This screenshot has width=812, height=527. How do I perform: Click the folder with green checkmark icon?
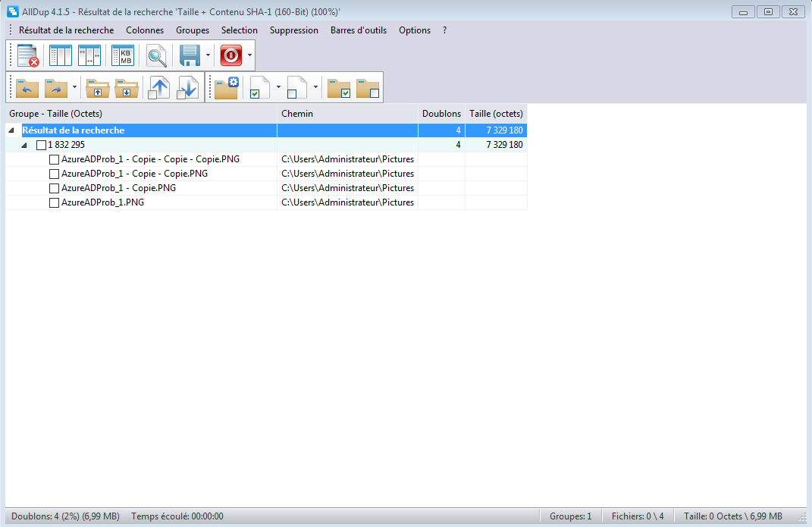pos(338,87)
